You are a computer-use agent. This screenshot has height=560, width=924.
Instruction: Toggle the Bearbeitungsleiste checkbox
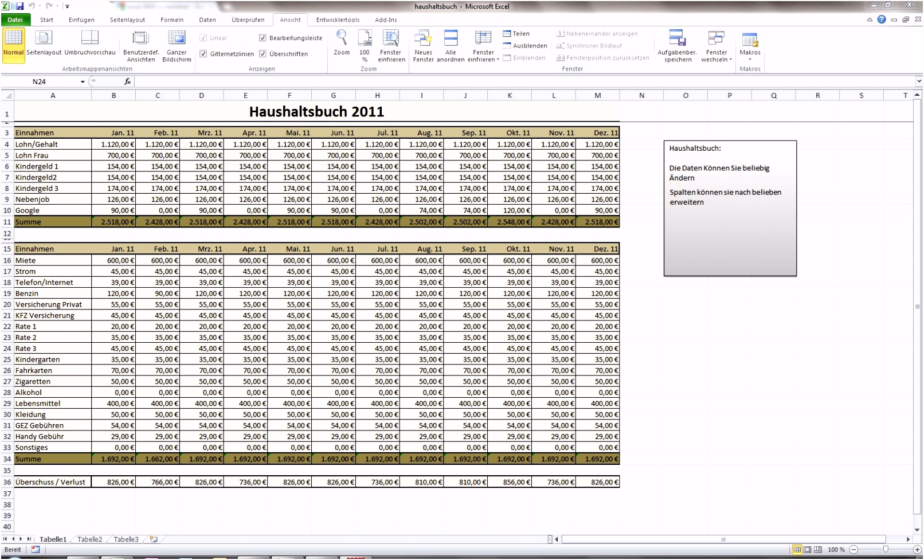(x=263, y=38)
